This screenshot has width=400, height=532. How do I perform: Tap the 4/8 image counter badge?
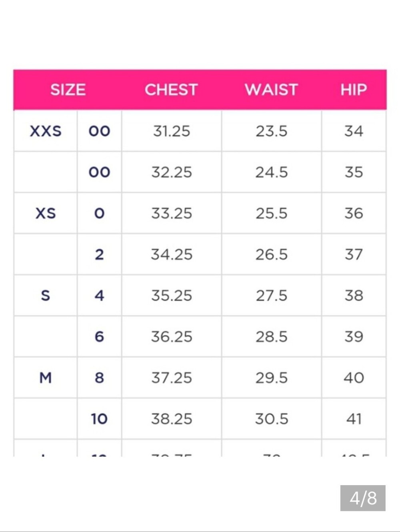coord(363,498)
